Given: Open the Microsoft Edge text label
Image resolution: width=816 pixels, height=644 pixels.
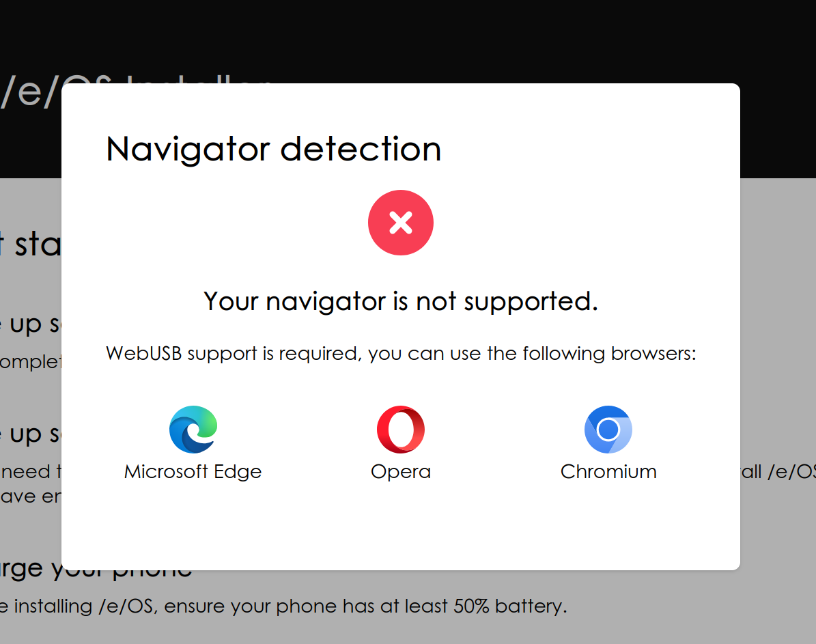Looking at the screenshot, I should [193, 472].
